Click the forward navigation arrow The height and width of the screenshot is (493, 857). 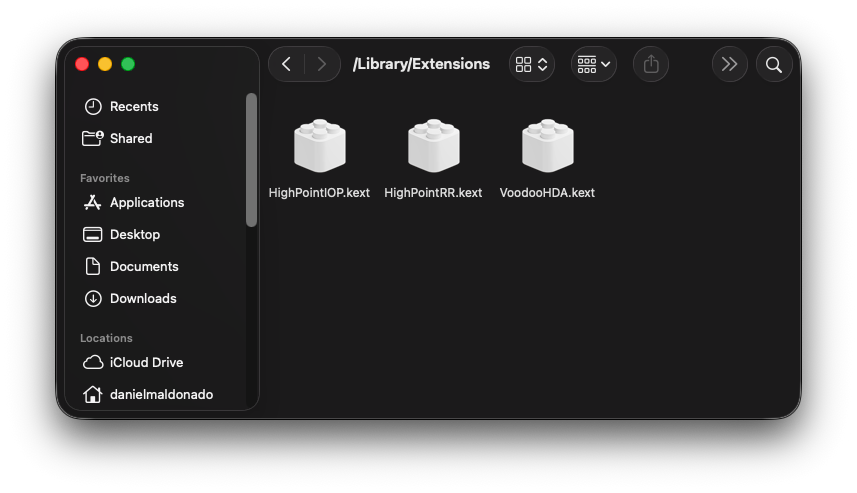[x=322, y=64]
